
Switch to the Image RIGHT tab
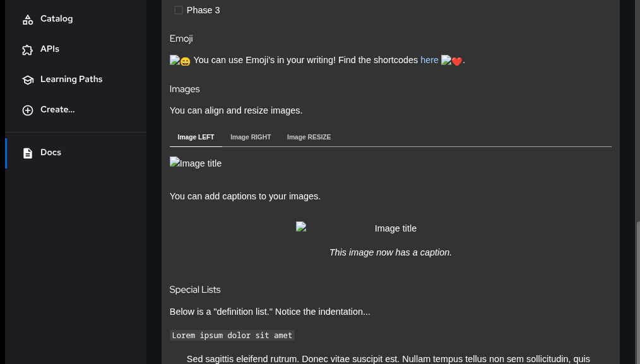[x=251, y=137]
